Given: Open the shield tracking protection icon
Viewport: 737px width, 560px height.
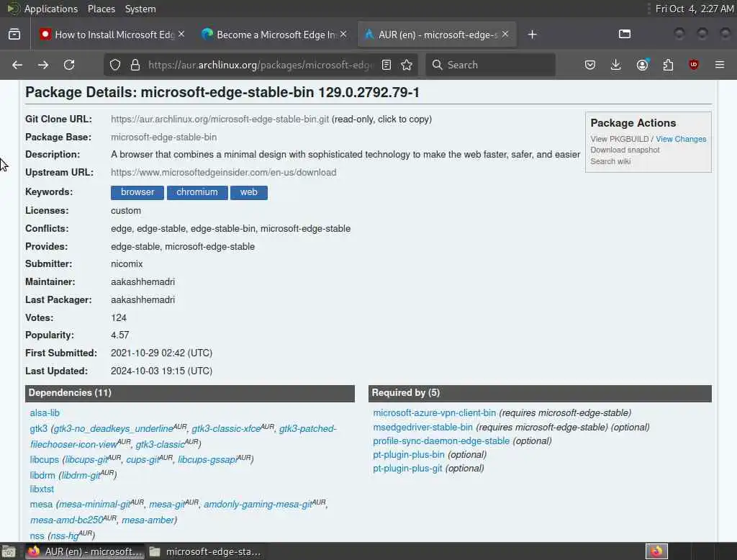Looking at the screenshot, I should 115,65.
